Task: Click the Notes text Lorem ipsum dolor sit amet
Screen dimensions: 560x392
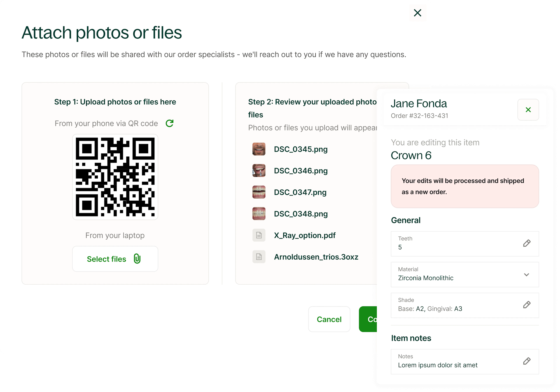Action: [x=437, y=365]
